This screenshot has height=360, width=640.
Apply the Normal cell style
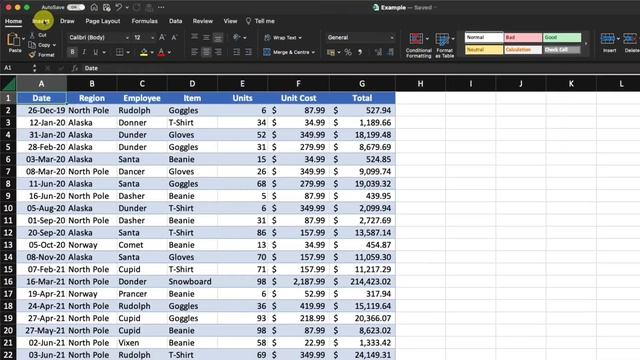484,38
